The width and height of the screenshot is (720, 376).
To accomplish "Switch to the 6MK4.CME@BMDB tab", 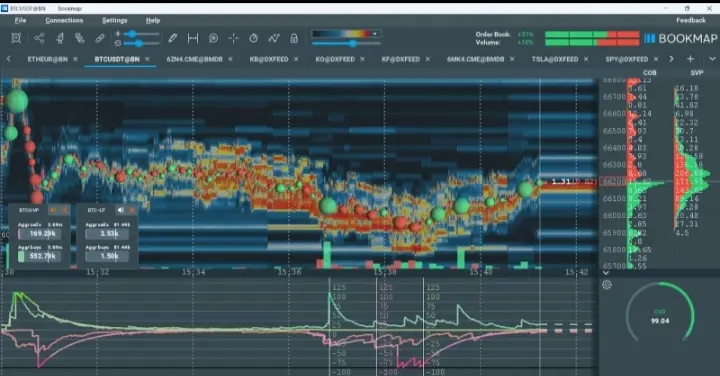I will tap(475, 59).
